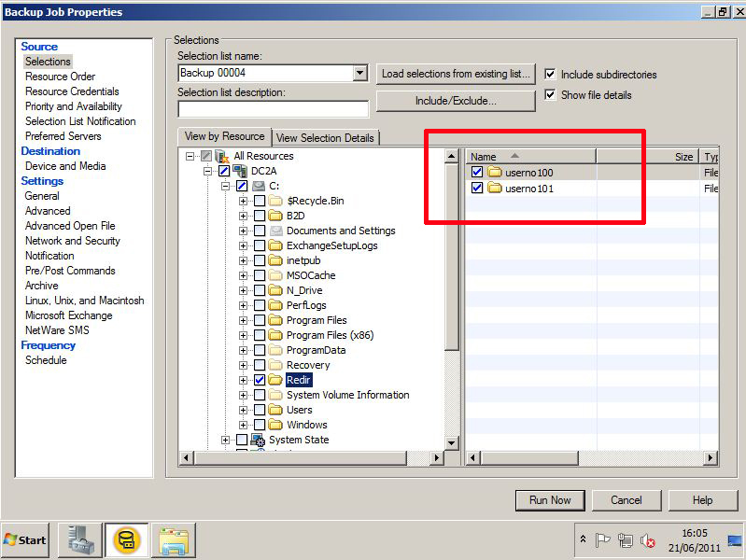The image size is (746, 560).
Task: Select the View by Resource tab
Action: pos(225,136)
